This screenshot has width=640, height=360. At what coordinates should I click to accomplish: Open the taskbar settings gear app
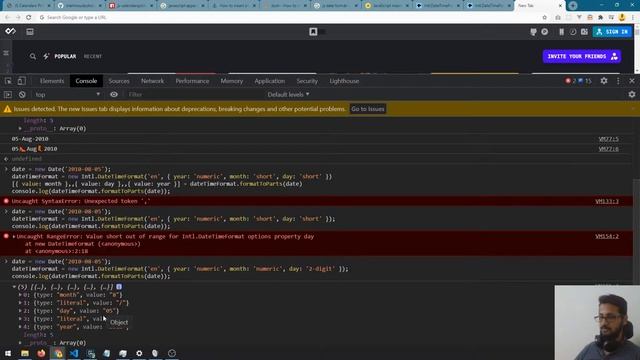pos(139,353)
